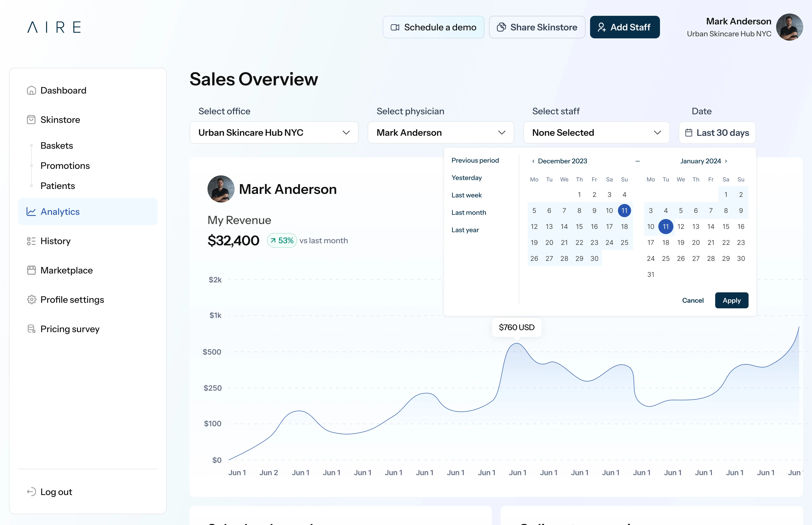
Task: Open the Select office dropdown
Action: (274, 133)
